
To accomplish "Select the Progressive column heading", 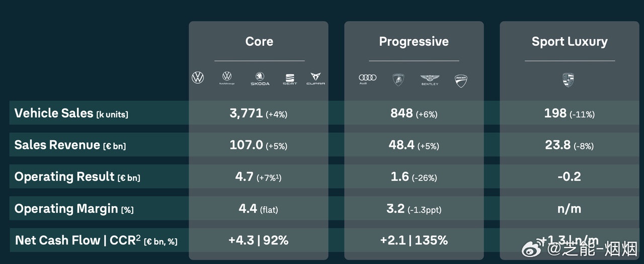I will (x=414, y=41).
